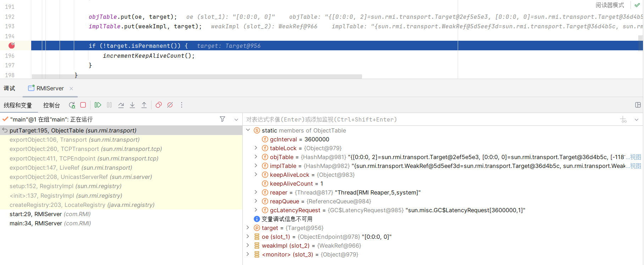Click line number 196 in the gutter

pyautogui.click(x=10, y=56)
